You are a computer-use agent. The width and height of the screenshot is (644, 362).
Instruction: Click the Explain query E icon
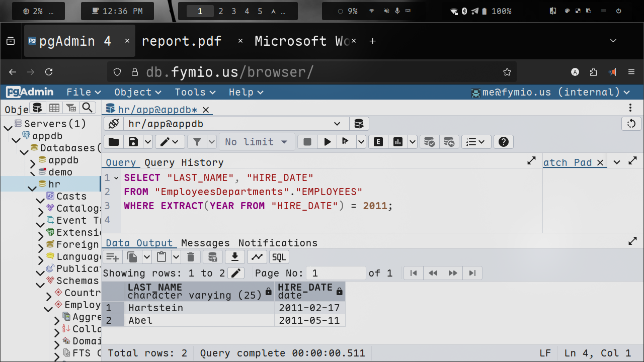coord(378,142)
